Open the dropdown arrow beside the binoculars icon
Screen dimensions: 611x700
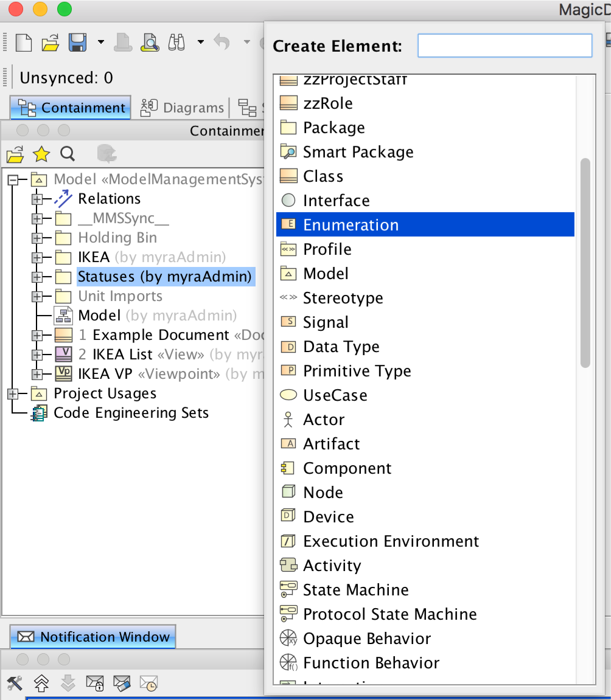point(201,43)
